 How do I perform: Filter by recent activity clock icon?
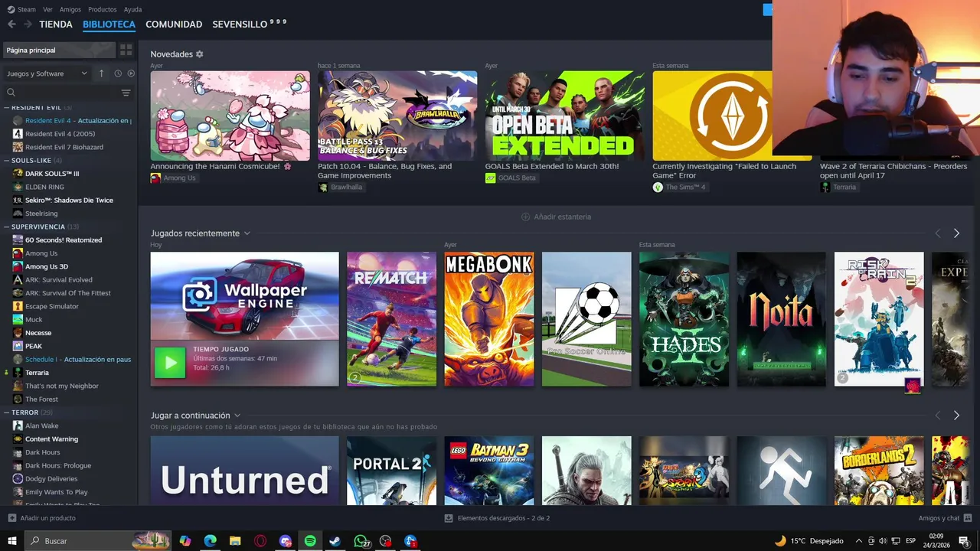118,73
